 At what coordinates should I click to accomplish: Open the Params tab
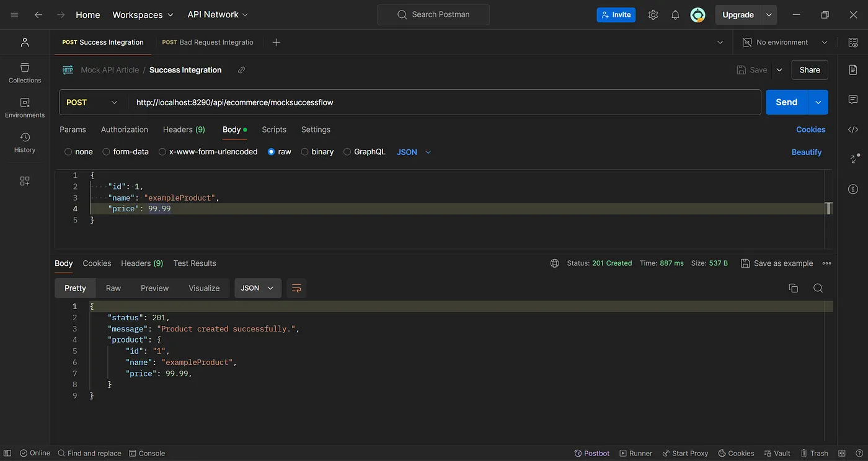click(x=73, y=130)
